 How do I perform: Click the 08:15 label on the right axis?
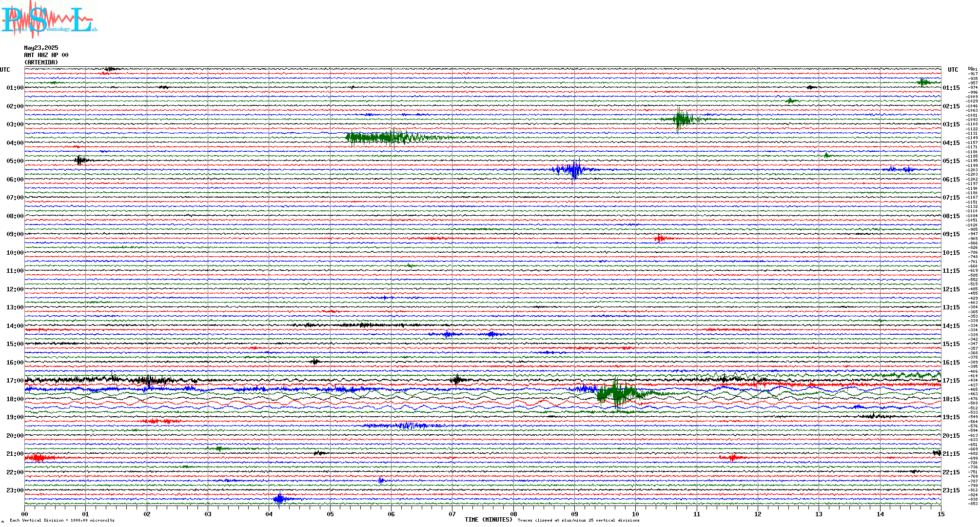coord(951,216)
